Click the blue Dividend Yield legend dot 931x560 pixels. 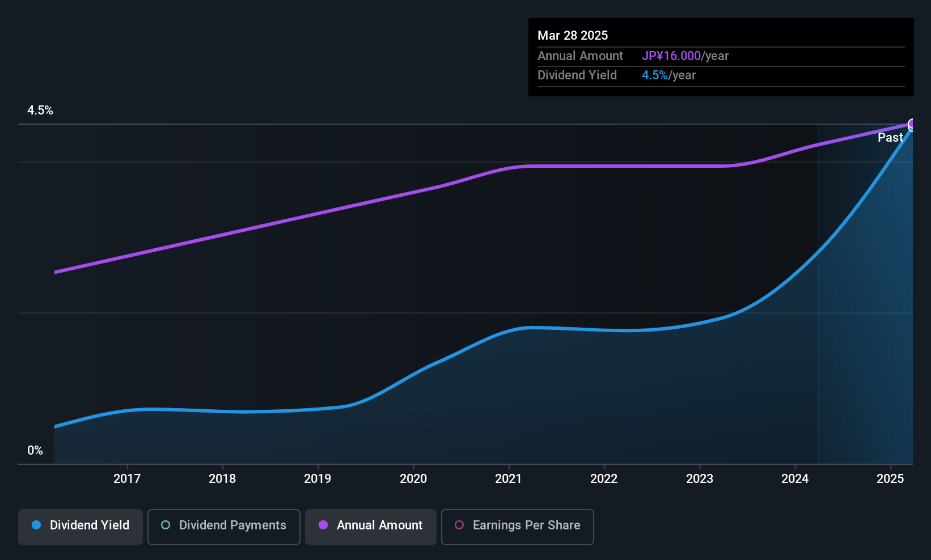pyautogui.click(x=36, y=525)
